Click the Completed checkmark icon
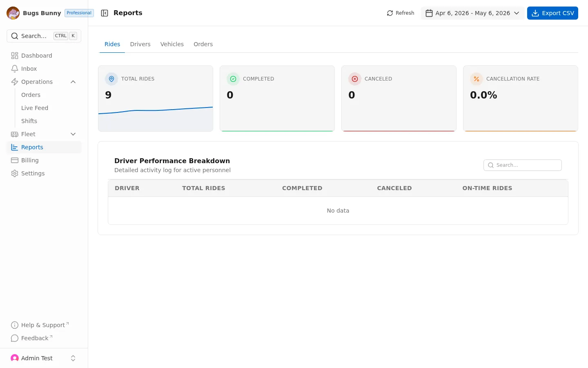Viewport: 588px width, 368px height. [233, 79]
